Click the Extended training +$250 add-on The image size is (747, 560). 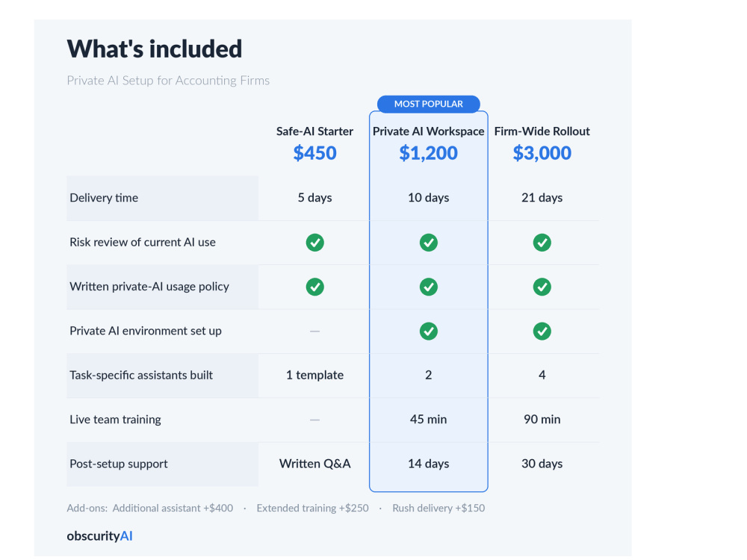tap(312, 508)
